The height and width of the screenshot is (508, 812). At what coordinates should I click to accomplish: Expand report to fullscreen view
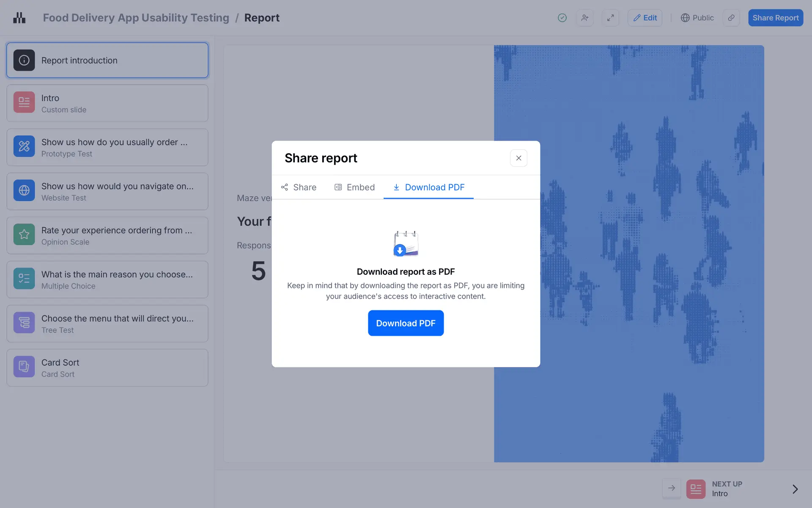click(x=610, y=18)
